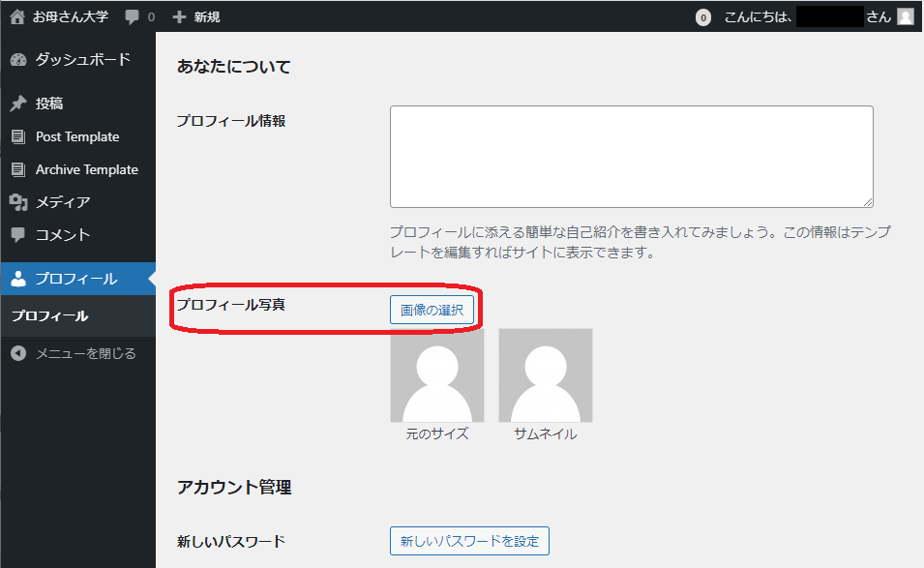Open the comments bubble icon in admin bar
Viewport: 924px width, 568px height.
coord(132,17)
